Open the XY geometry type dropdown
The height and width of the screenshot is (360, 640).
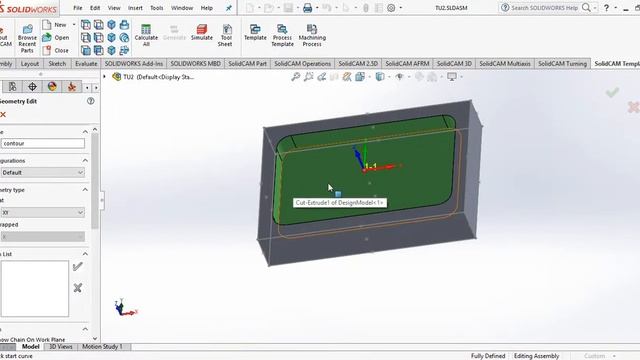click(42, 212)
